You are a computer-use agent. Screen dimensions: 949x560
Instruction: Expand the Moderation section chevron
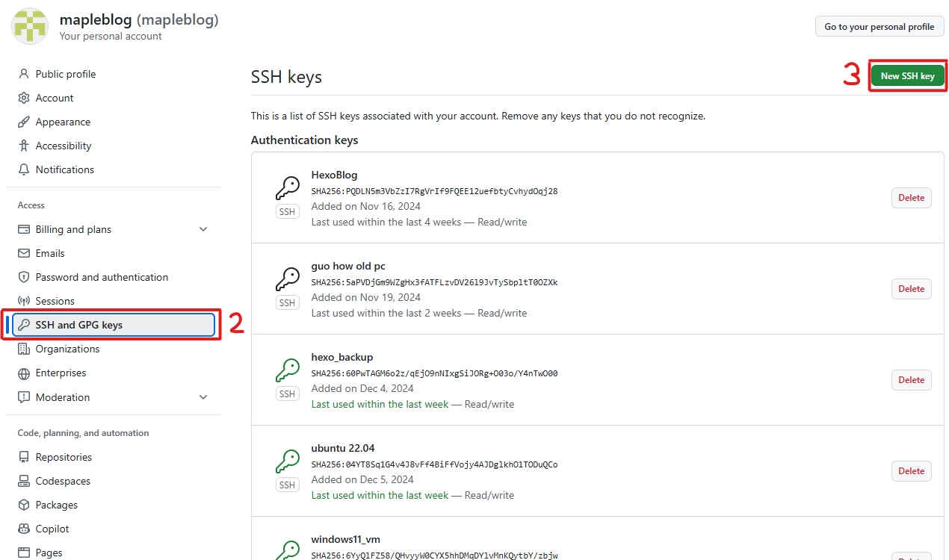[203, 397]
